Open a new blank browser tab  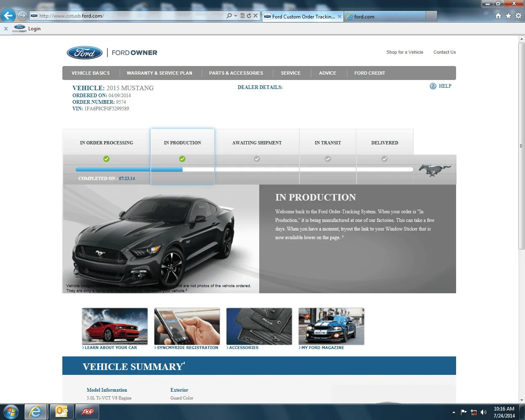tap(431, 16)
